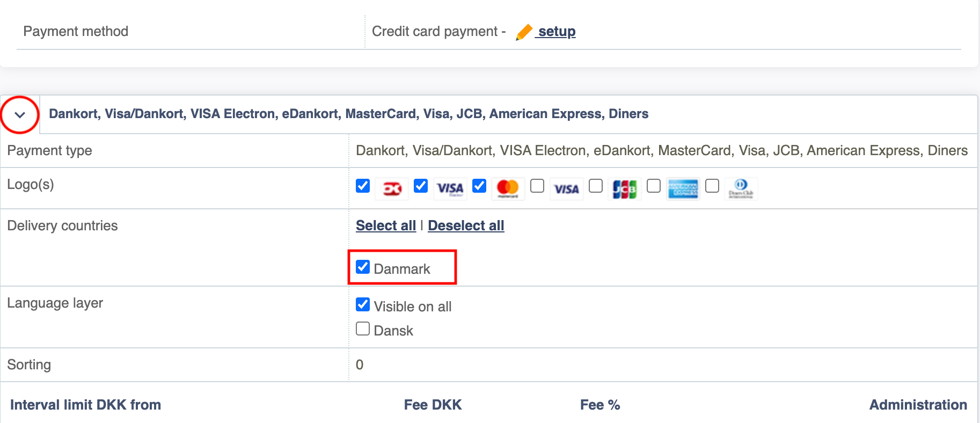Screen dimensions: 980x423
Task: Click the Dankort logo icon
Action: pos(392,188)
